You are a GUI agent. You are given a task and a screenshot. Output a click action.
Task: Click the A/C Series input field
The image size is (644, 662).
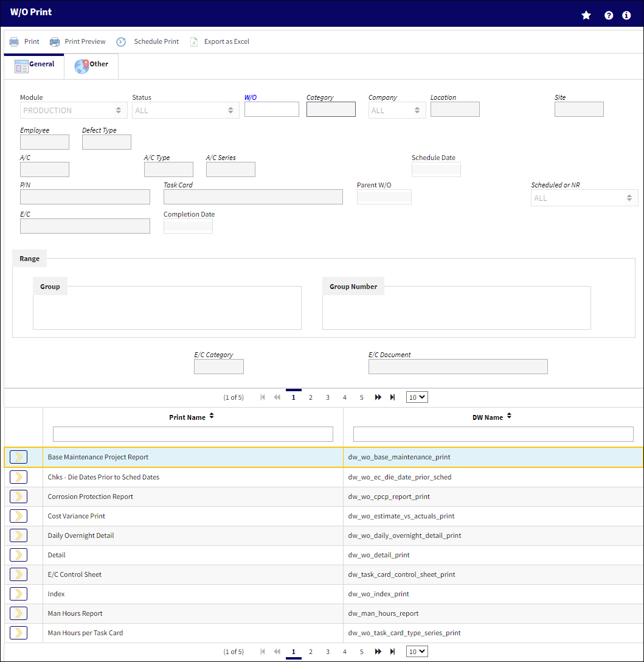point(230,169)
